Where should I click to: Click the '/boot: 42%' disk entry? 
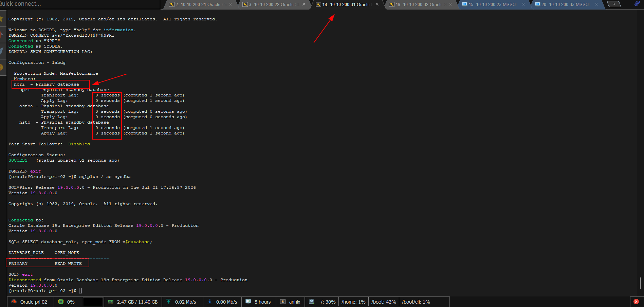click(384, 302)
